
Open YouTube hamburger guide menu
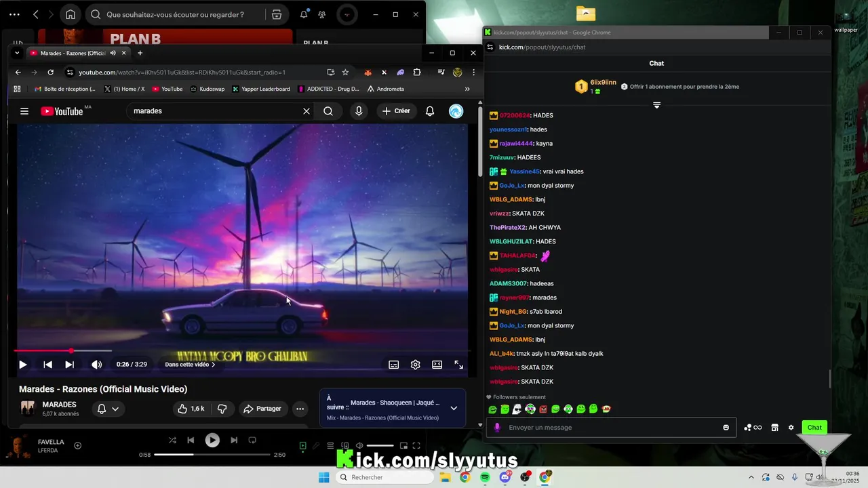pyautogui.click(x=24, y=111)
